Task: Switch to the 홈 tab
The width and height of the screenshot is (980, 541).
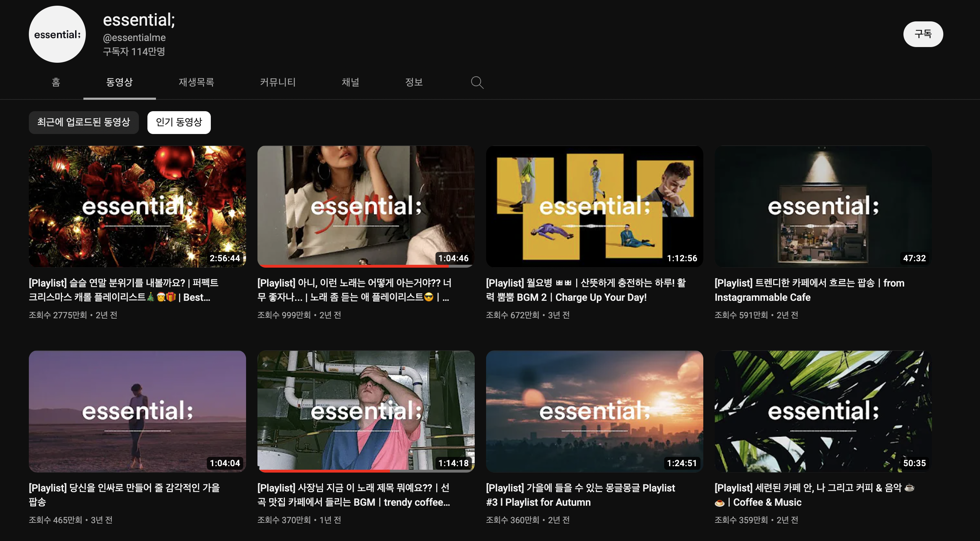Action: 56,82
